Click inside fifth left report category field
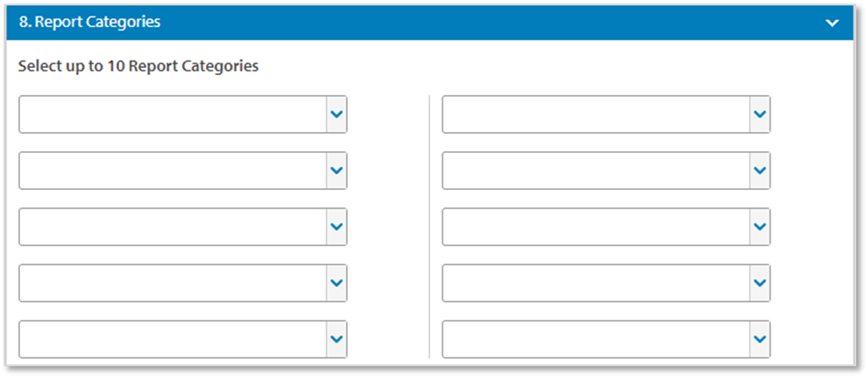The image size is (868, 378). (173, 339)
